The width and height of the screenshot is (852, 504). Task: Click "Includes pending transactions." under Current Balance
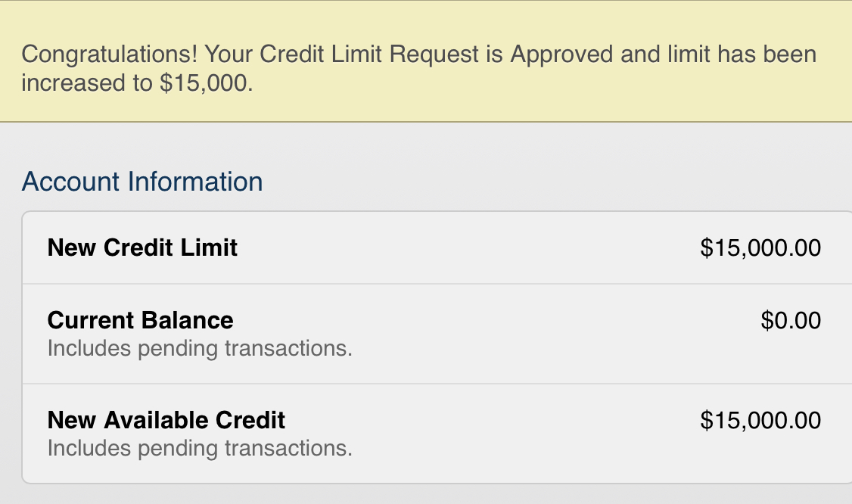pos(200,349)
